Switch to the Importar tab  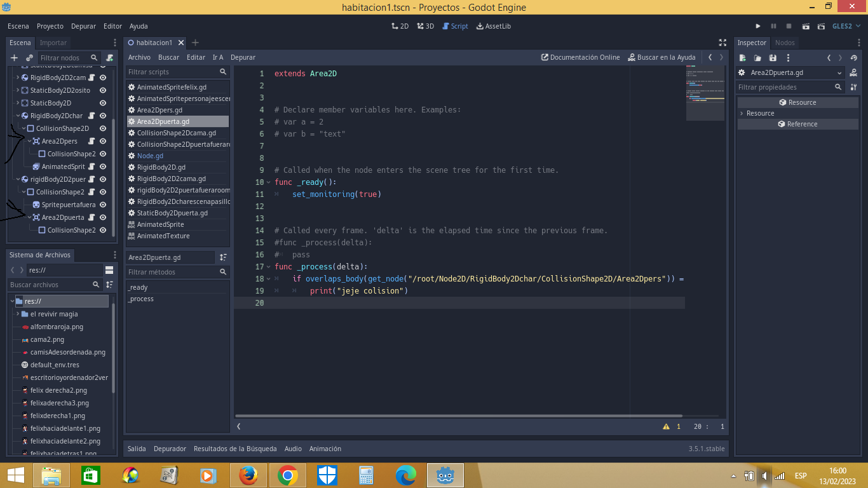pos(53,43)
